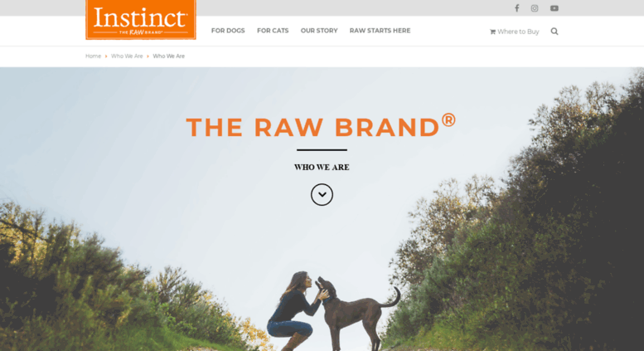The image size is (644, 351).
Task: Click the Instinct Raw Brand logo
Action: point(141,20)
